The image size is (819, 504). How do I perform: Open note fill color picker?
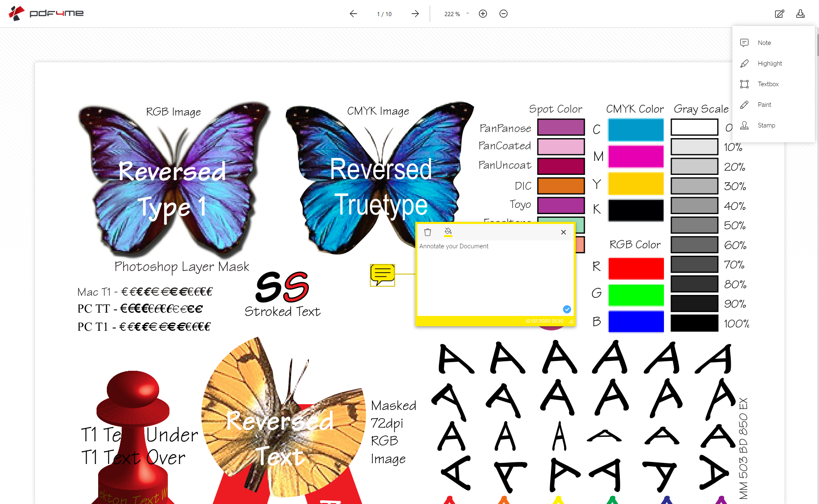pyautogui.click(x=448, y=232)
